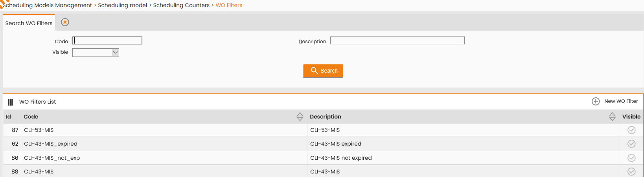
Task: Go to Scheduling Models Management breadcrumb
Action: pyautogui.click(x=47, y=5)
